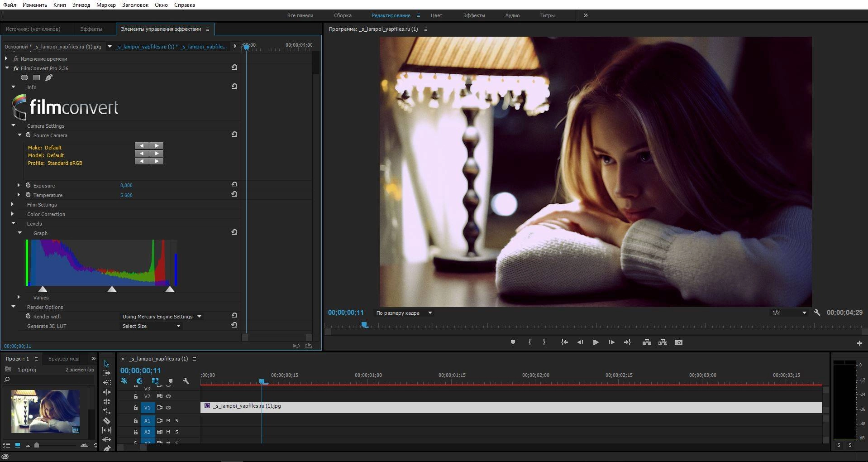Image resolution: width=868 pixels, height=462 pixels.
Task: Toggle nest sequences insert mode
Action: pyautogui.click(x=124, y=381)
